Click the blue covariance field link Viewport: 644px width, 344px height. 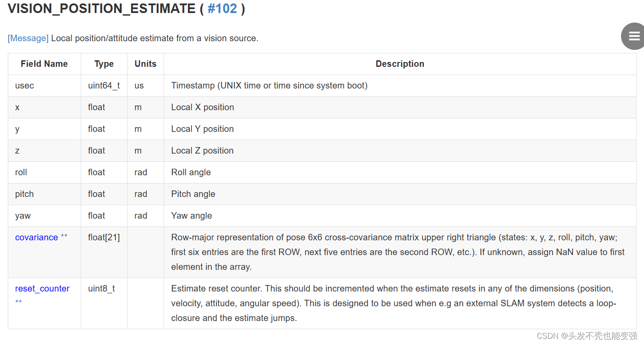click(x=36, y=237)
